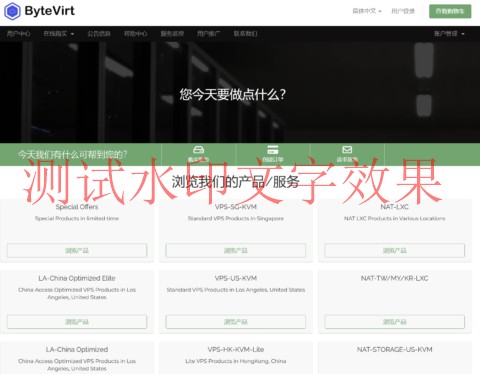Open 用户中心 in the navigation bar
The image size is (480, 374).
18,34
